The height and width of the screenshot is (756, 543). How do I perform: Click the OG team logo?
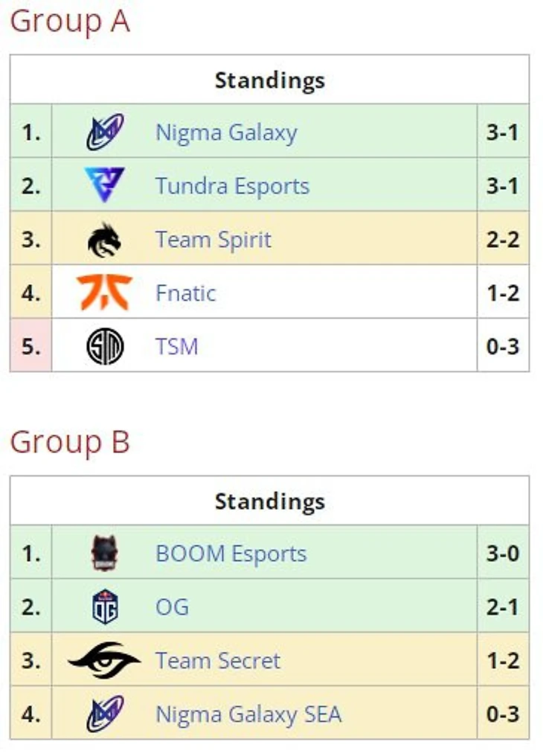click(105, 607)
